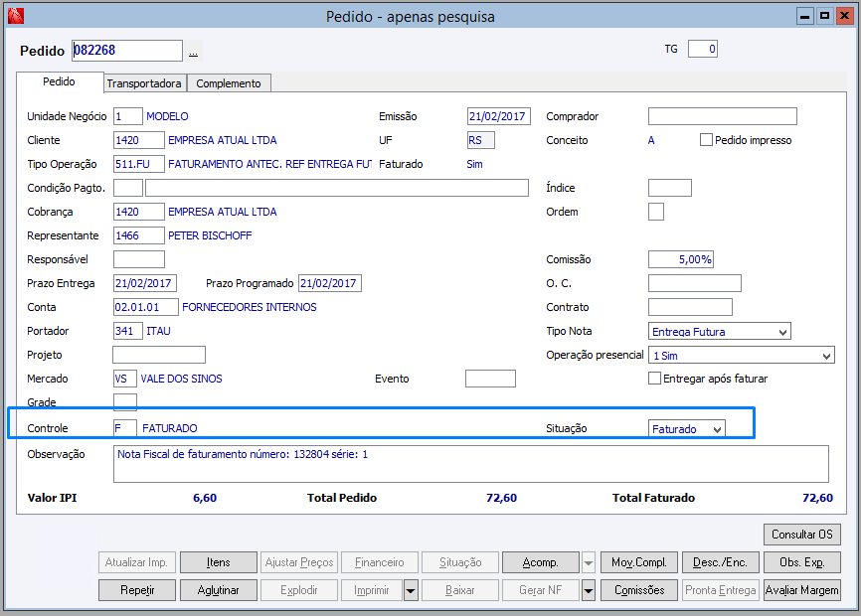Click the Grade input field

tap(125, 402)
